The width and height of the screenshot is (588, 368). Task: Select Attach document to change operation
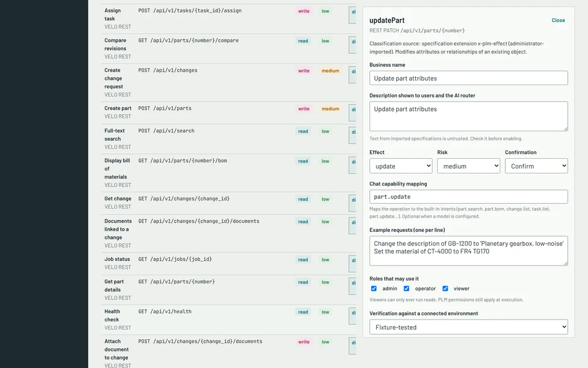(228, 352)
